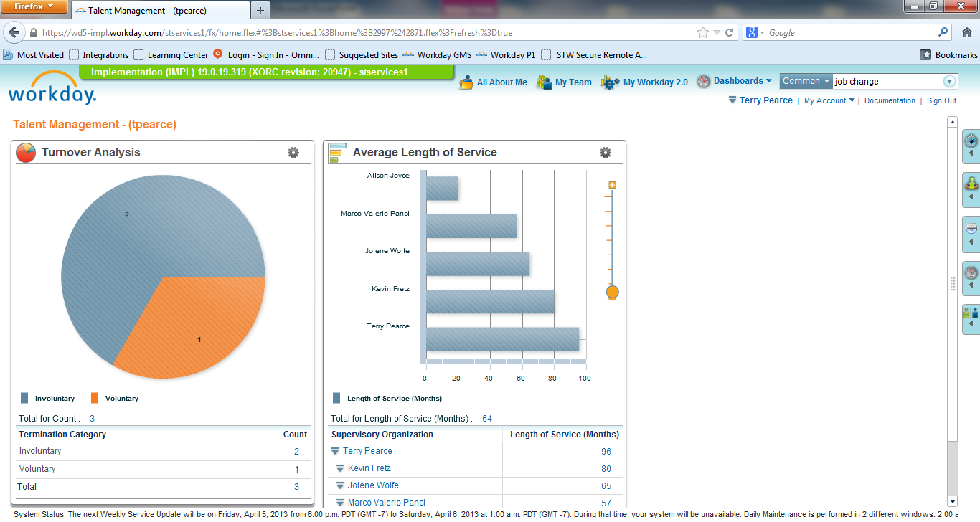Click the Involuntary legend swatch

point(24,398)
